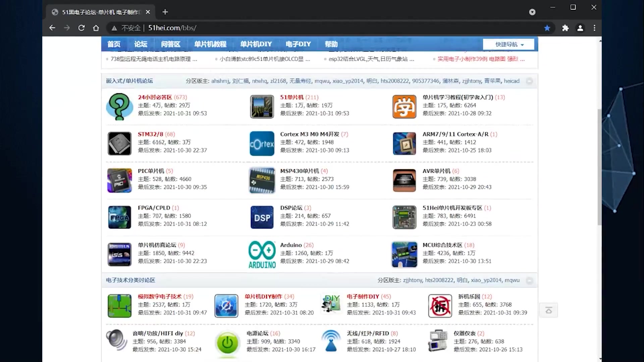The height and width of the screenshot is (362, 644).
Task: Open the 24小时必答区 question mark icon
Action: pos(119,107)
